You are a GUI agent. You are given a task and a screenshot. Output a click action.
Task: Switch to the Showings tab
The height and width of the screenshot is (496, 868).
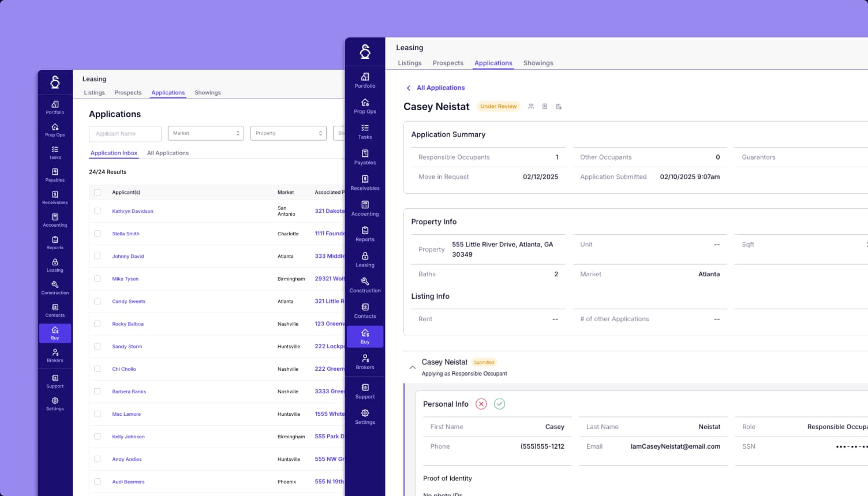point(538,63)
